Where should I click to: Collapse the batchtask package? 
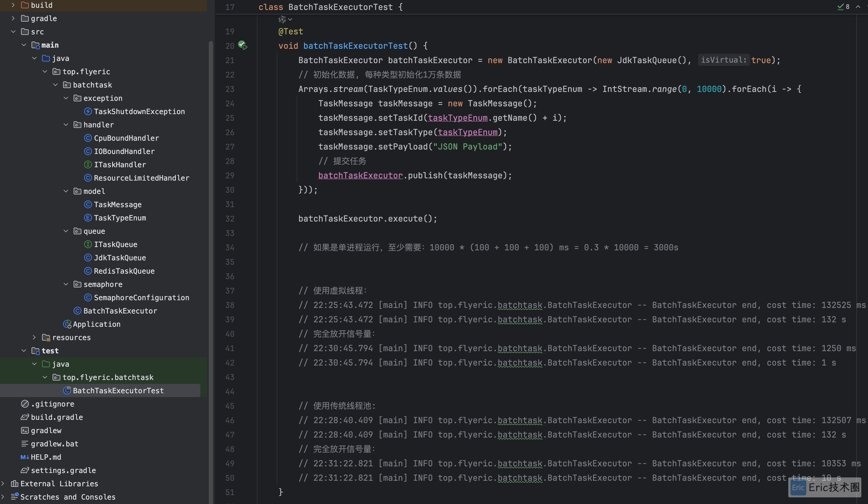point(55,85)
